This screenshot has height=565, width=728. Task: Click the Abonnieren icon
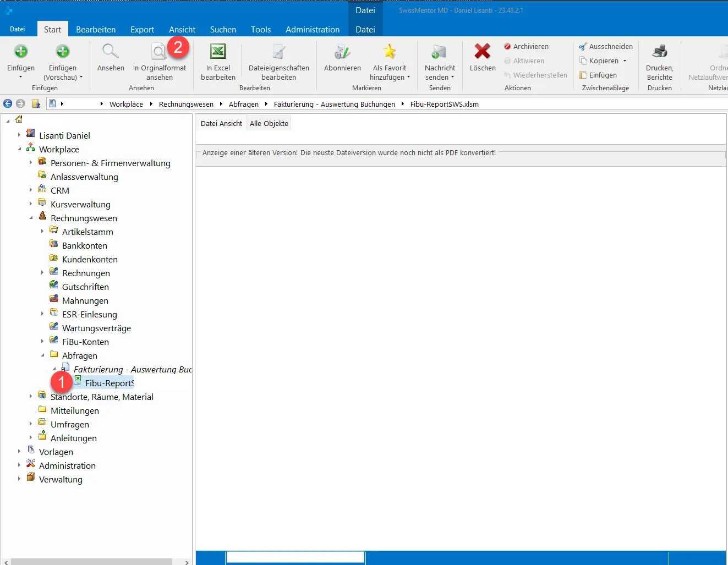342,52
